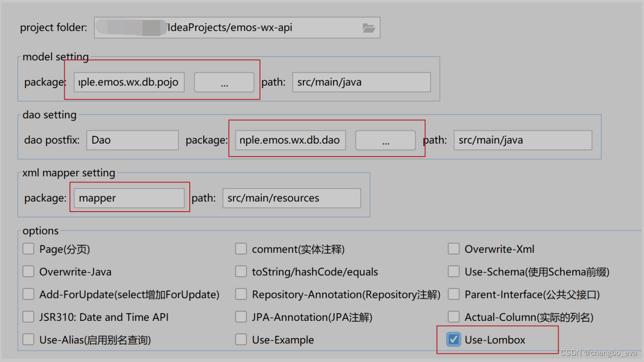This screenshot has width=644, height=362.
Task: Click dao setting path field
Action: pos(523,140)
